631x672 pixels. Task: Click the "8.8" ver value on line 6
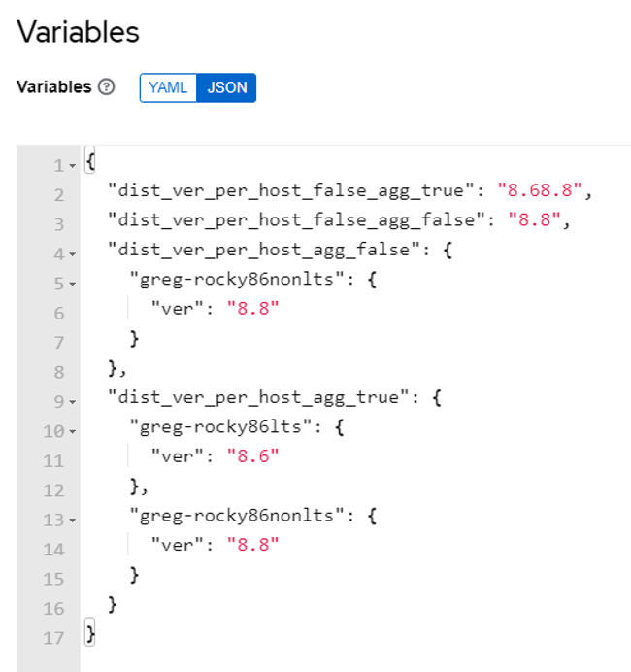[x=252, y=308]
